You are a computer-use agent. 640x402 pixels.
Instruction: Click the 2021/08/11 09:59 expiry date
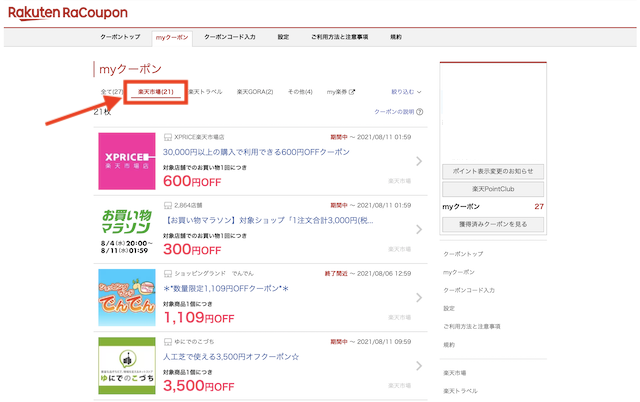[x=384, y=342]
